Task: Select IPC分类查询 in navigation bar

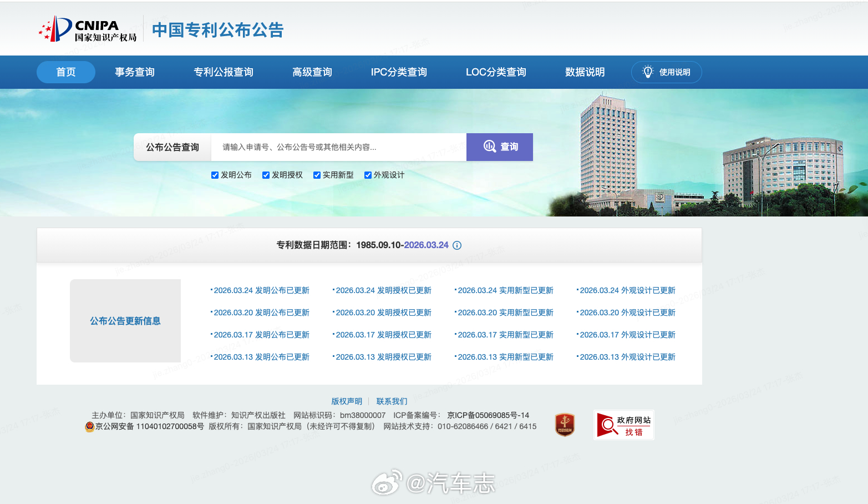Action: coord(399,72)
